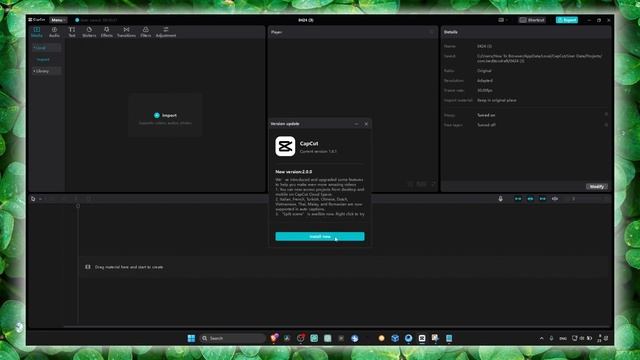The height and width of the screenshot is (360, 640).
Task: Click the CapCut logo in update dialog
Action: pos(285,147)
